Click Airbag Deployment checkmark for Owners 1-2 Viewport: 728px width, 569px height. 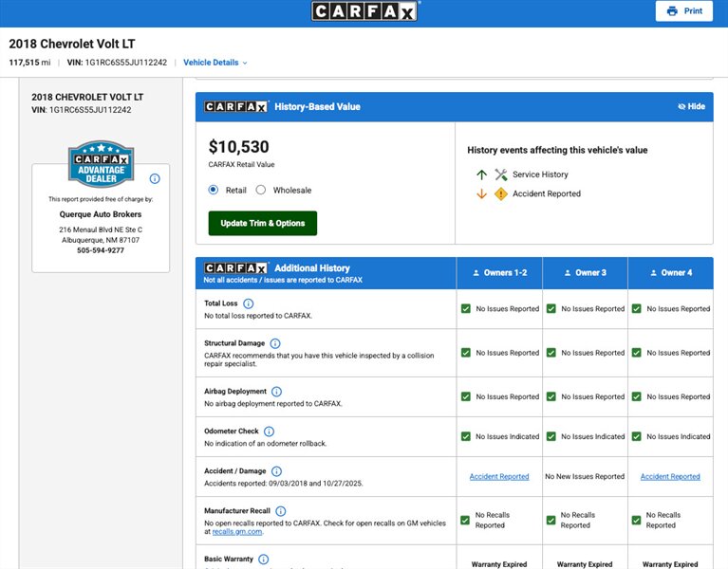click(x=466, y=397)
